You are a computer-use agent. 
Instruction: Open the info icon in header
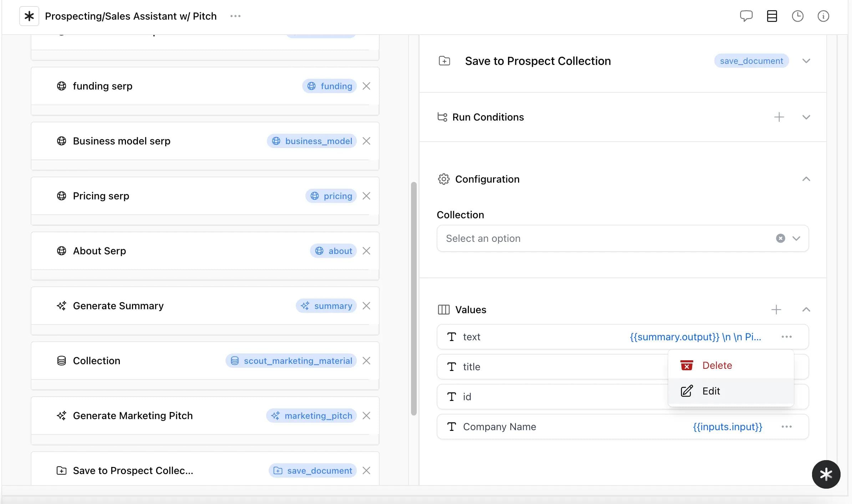pos(823,16)
